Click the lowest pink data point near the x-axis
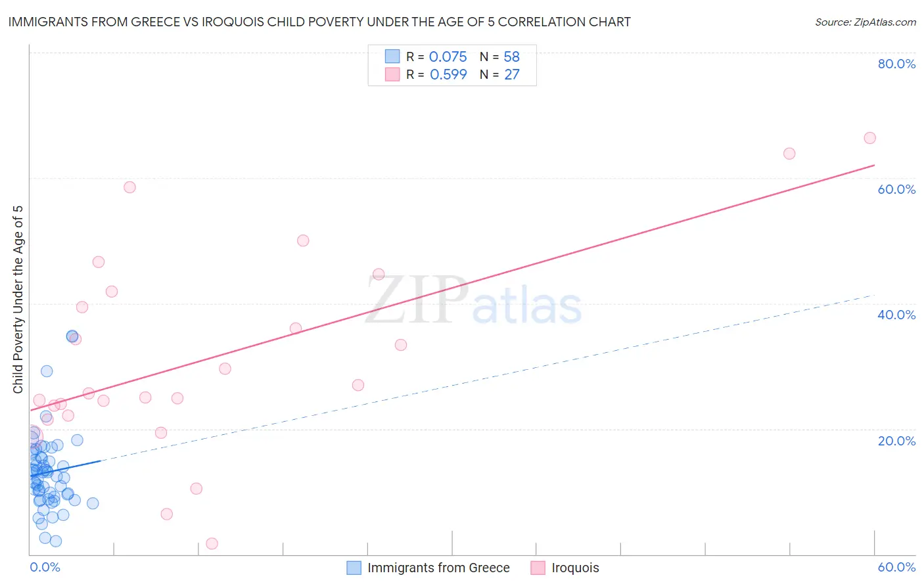The height and width of the screenshot is (586, 924). 212,543
